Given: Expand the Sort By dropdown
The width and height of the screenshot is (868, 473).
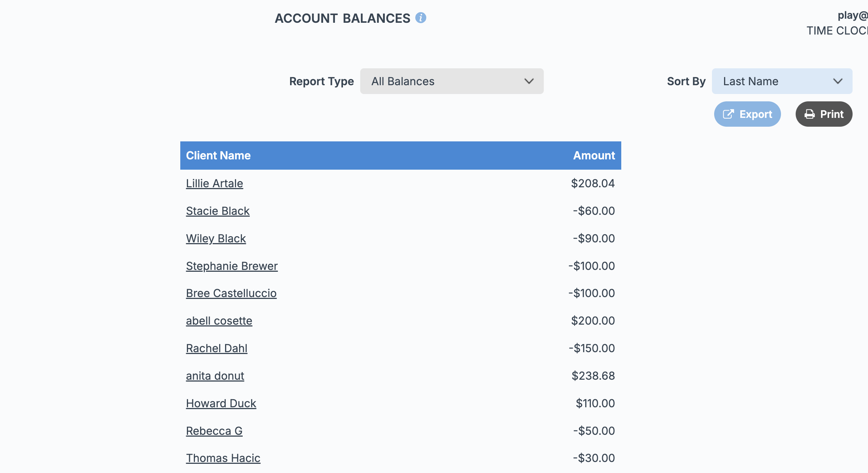Looking at the screenshot, I should pos(782,81).
